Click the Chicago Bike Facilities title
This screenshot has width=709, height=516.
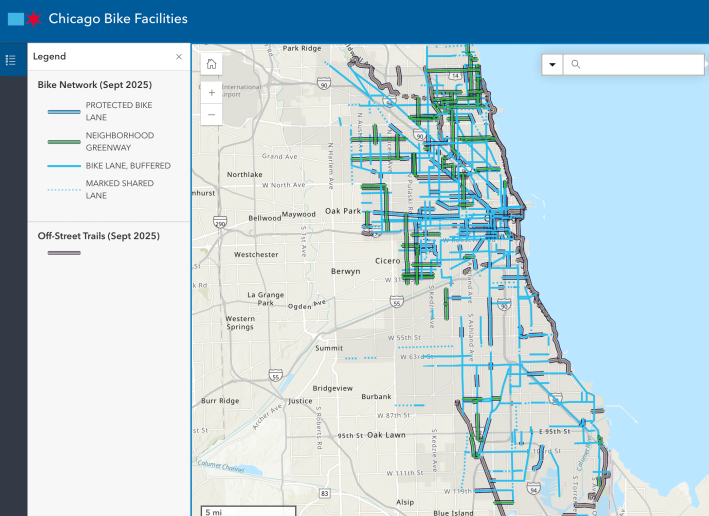(118, 18)
